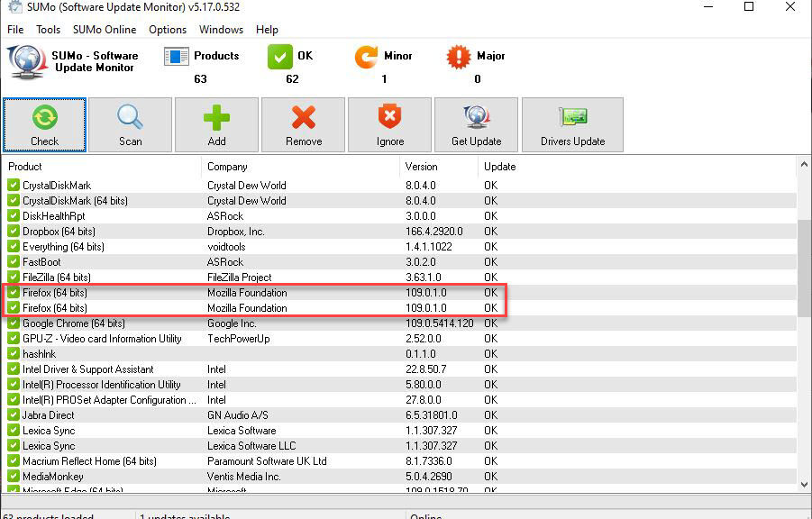Viewport: 812px width, 519px height.
Task: Click green status icon beside MediaMonkey
Action: [x=13, y=477]
